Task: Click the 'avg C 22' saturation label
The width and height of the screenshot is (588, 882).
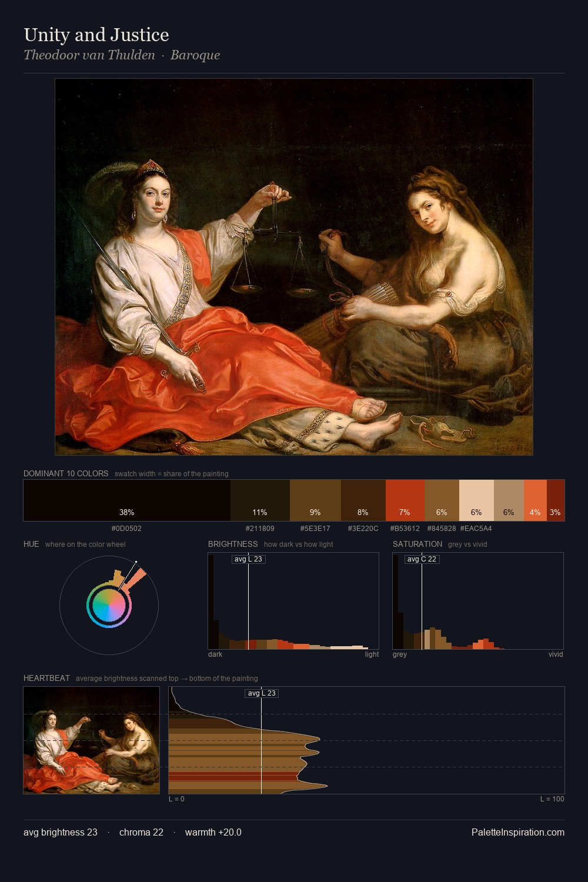Action: (x=422, y=559)
